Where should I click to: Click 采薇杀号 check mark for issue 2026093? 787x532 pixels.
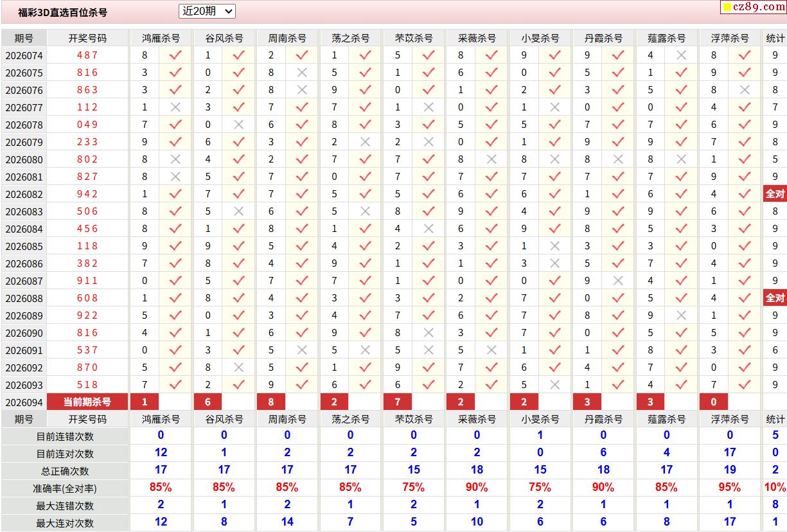tap(491, 385)
